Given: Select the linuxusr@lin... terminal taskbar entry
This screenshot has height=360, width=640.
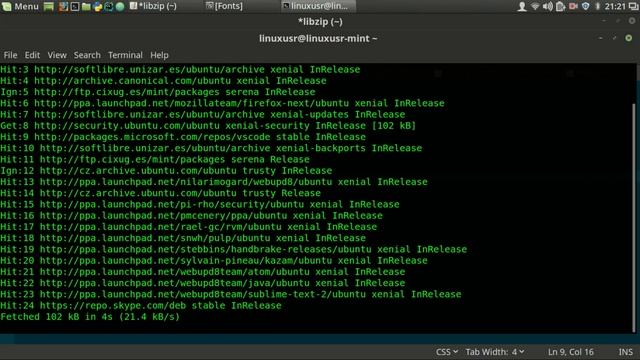Looking at the screenshot, I should click(x=318, y=6).
